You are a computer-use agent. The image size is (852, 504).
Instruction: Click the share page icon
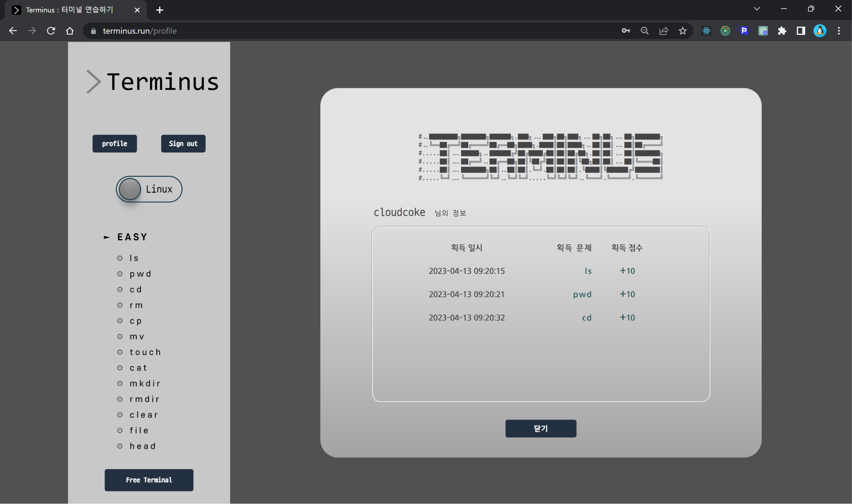pyautogui.click(x=664, y=31)
